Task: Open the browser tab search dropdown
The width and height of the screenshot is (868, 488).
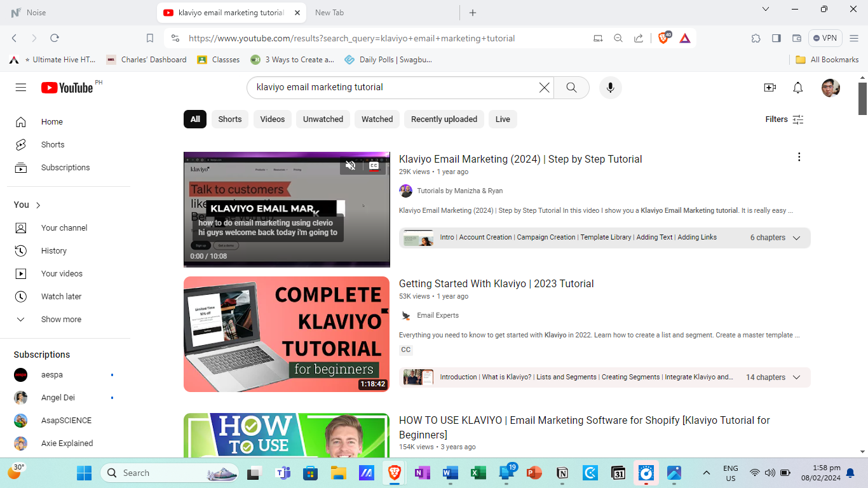Action: pos(766,10)
